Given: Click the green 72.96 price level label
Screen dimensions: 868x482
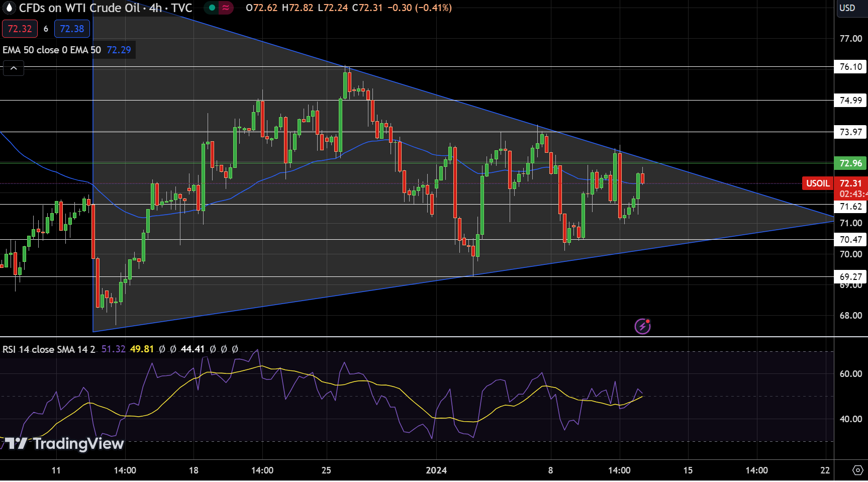Looking at the screenshot, I should pos(850,163).
